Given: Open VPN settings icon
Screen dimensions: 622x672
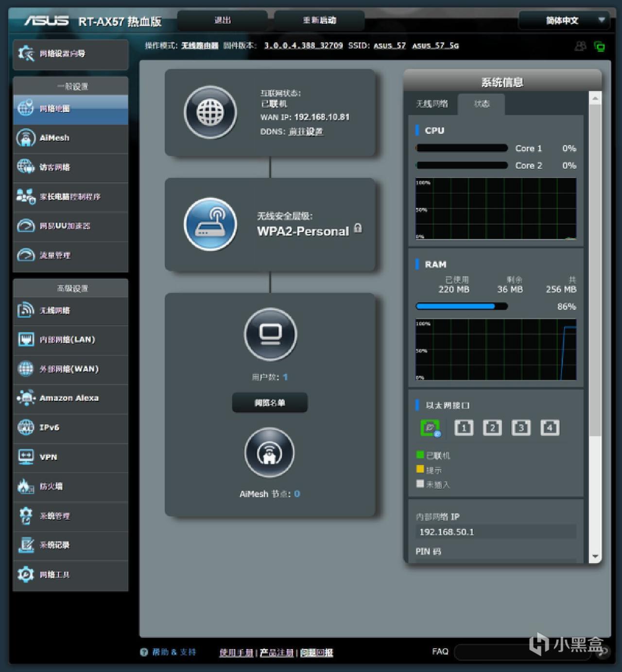Looking at the screenshot, I should [26, 457].
